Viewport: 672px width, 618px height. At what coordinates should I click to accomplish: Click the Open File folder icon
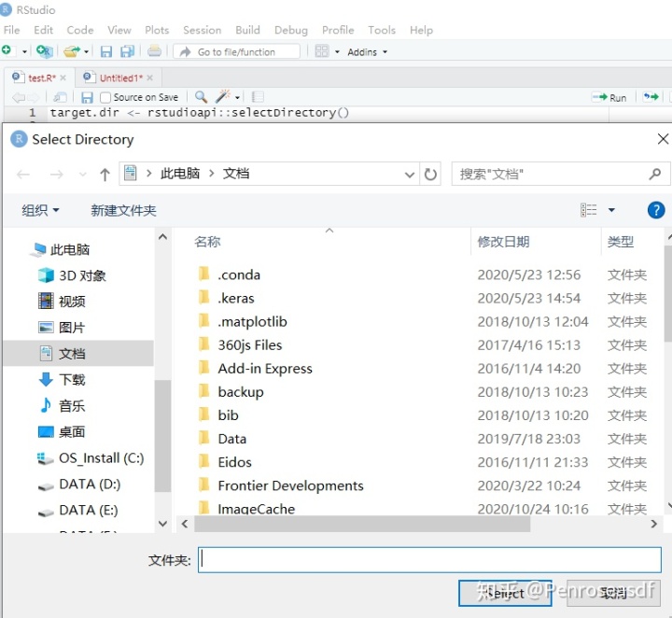point(72,51)
